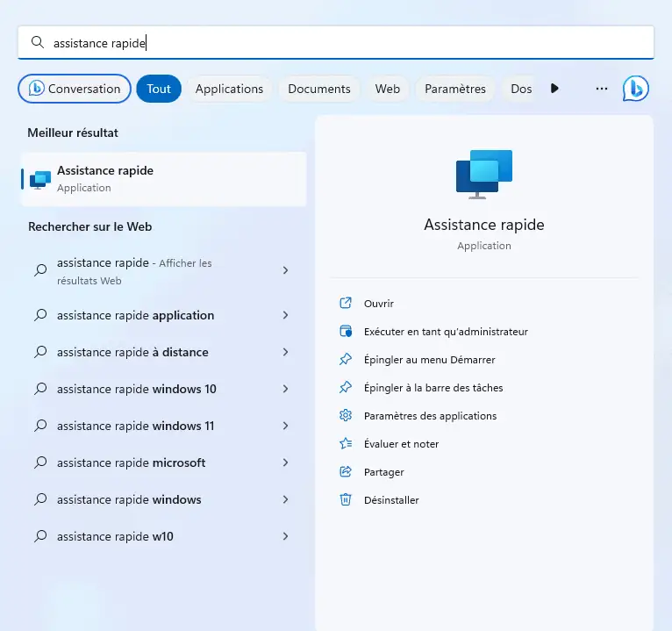Screen dimensions: 672x631
Task: Click pin icon for barre des tâches
Action: (x=346, y=388)
